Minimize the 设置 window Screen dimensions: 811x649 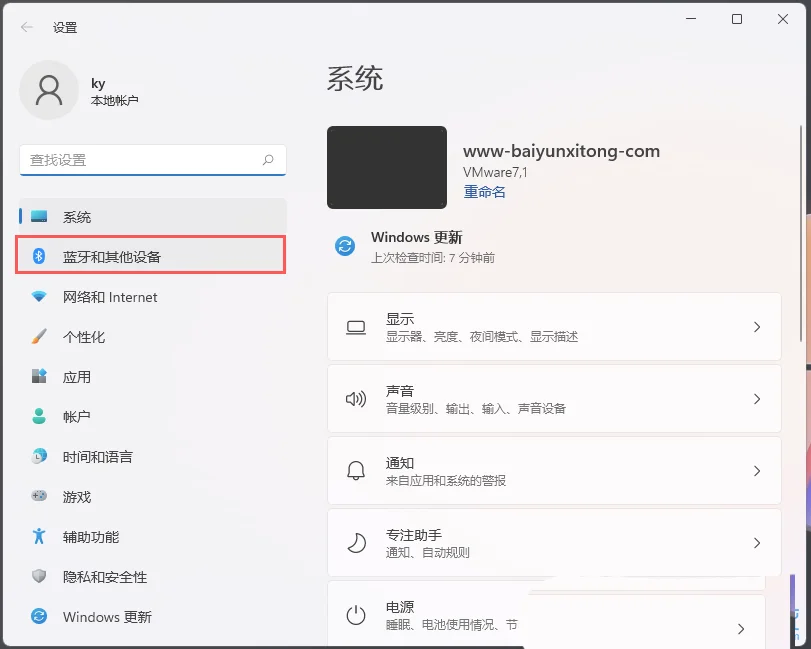pyautogui.click(x=690, y=19)
